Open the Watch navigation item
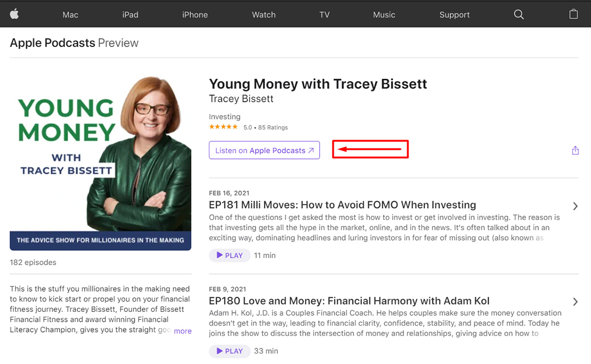Viewport: 591px width, 364px height. pyautogui.click(x=263, y=15)
